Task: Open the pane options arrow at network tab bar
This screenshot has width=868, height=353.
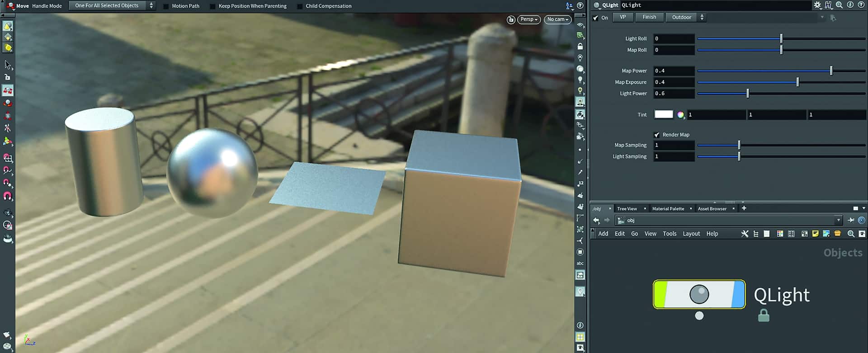Action: tap(863, 208)
